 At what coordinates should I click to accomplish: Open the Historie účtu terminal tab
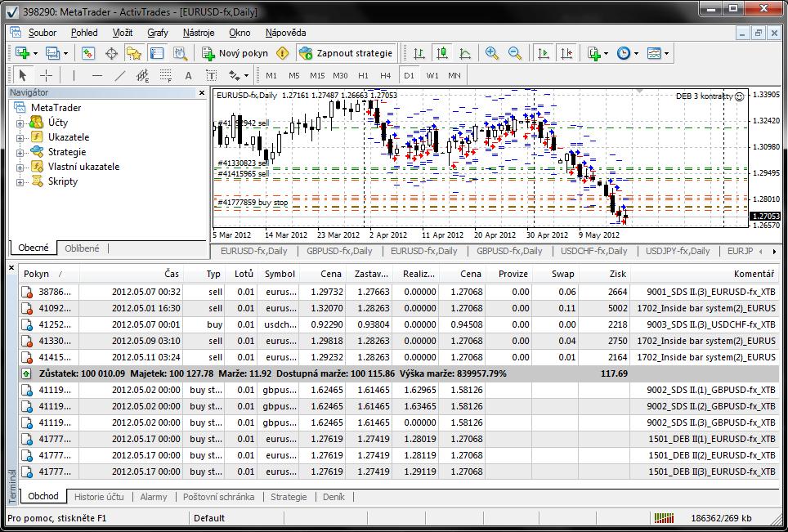(x=99, y=497)
